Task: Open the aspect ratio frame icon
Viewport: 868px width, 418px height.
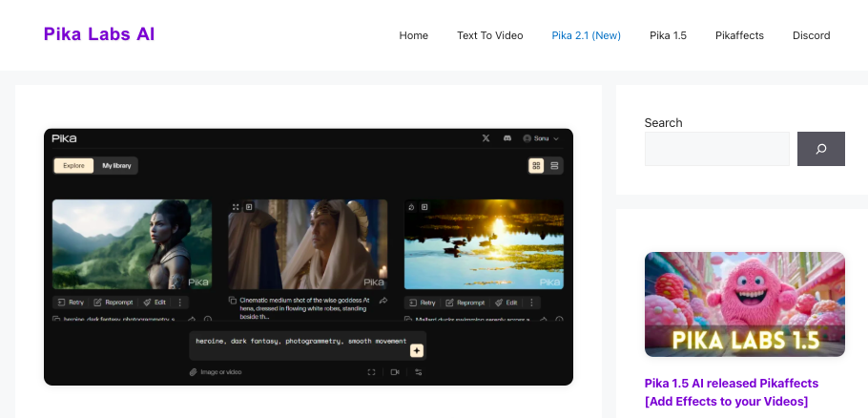Action: [x=371, y=372]
